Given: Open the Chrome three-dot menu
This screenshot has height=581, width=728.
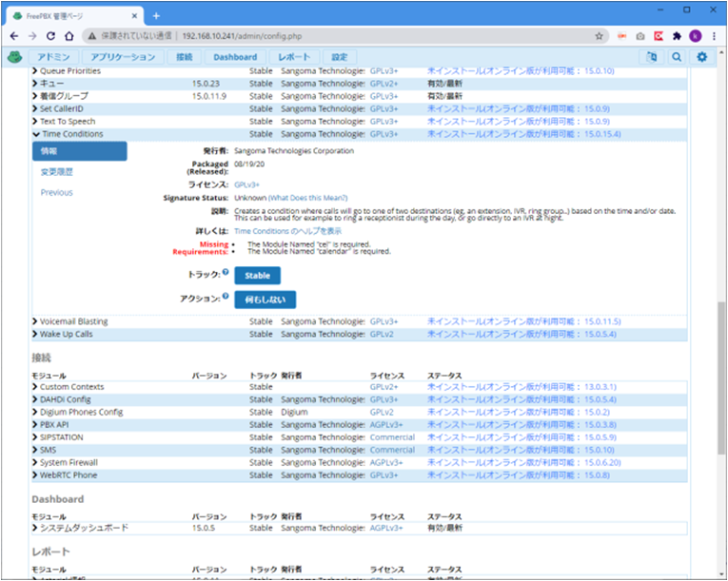Looking at the screenshot, I should click(x=714, y=36).
